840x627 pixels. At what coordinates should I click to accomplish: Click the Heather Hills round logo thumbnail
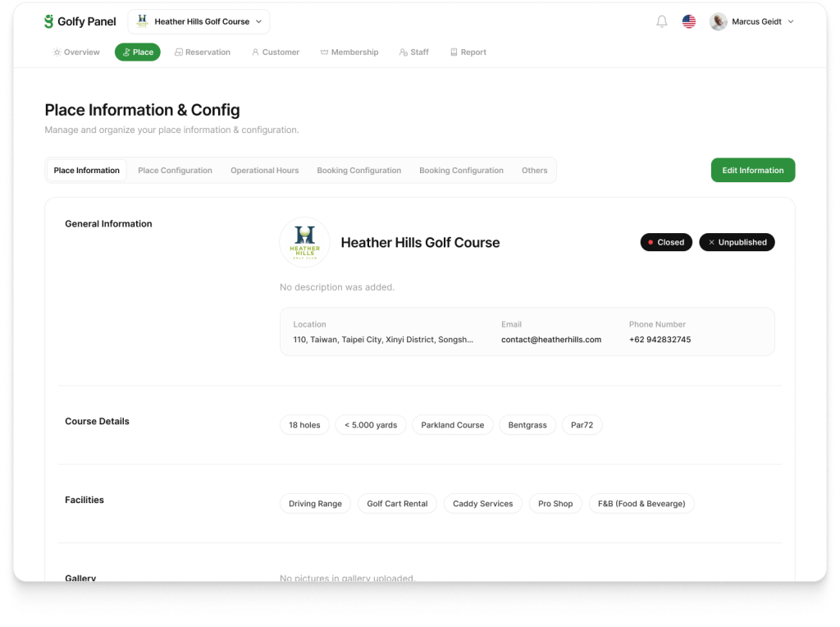tap(305, 242)
